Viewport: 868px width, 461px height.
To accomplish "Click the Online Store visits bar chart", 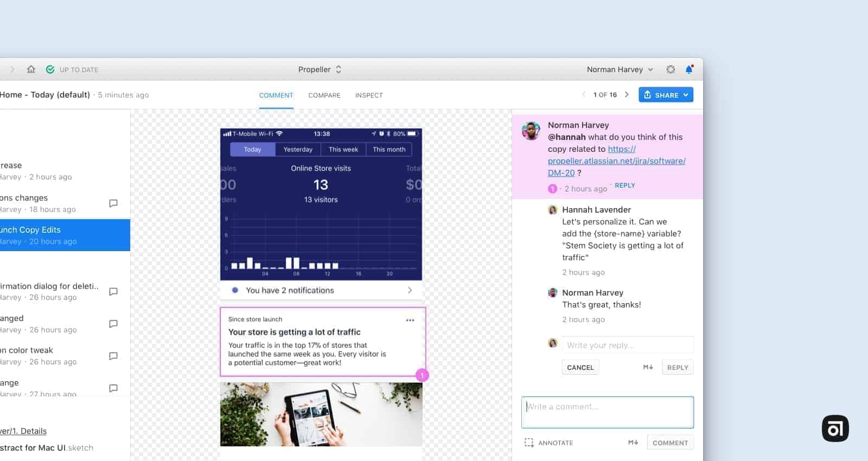I will pos(321,244).
